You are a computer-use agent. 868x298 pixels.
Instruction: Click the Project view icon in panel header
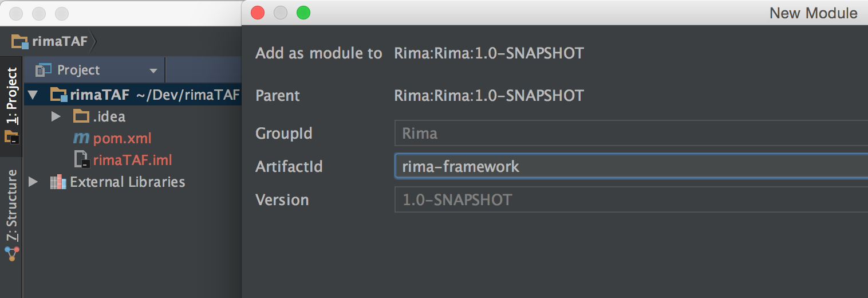[43, 70]
